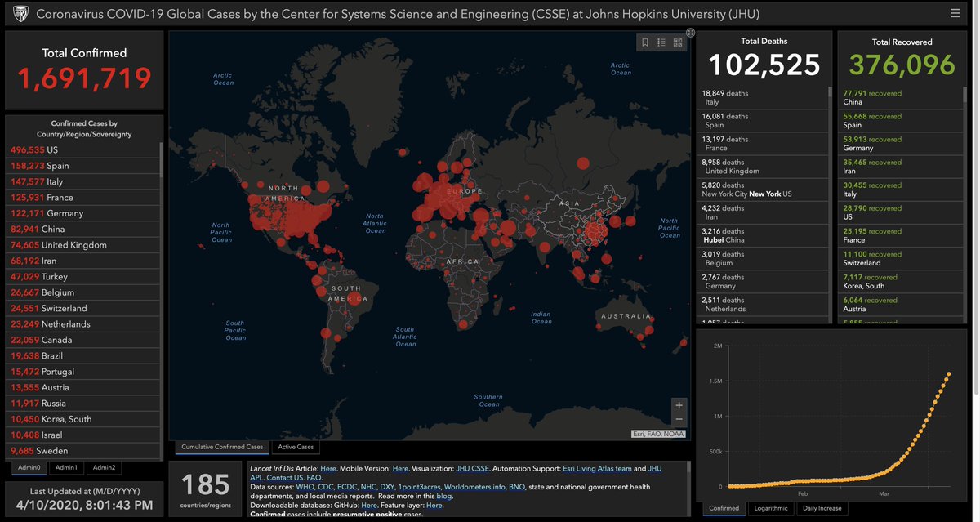980x522 pixels.
Task: Click the info text panel scrollbar
Action: coord(688,466)
